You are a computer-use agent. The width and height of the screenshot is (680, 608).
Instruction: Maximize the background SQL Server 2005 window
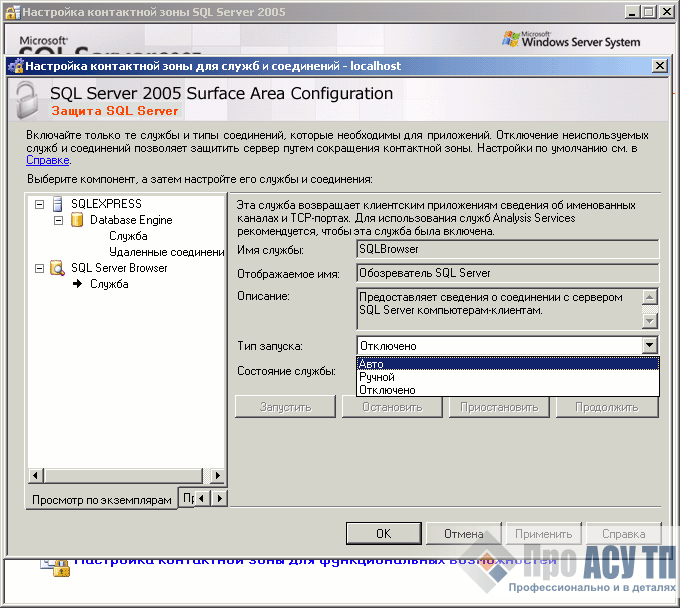pyautogui.click(x=649, y=12)
